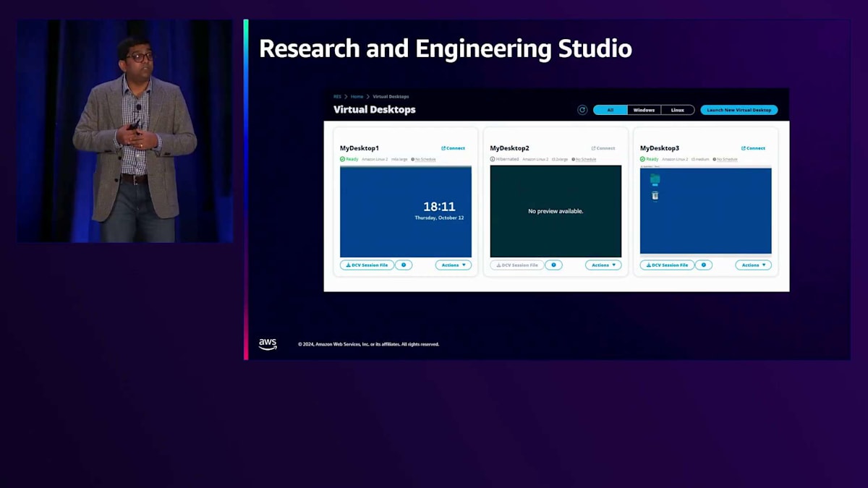Click the MyDesktop1 title
The image size is (868, 488).
coord(359,148)
